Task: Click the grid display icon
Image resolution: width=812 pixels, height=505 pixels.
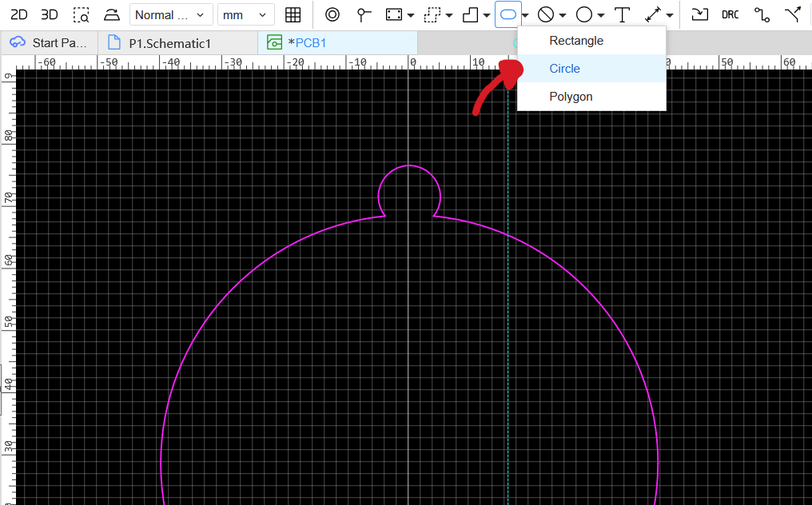Action: click(293, 14)
